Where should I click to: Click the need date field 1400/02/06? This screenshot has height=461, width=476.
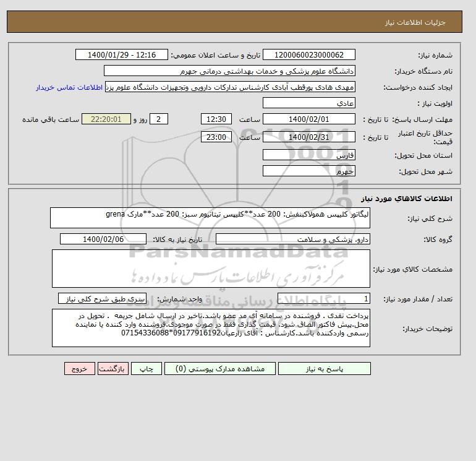point(103,239)
